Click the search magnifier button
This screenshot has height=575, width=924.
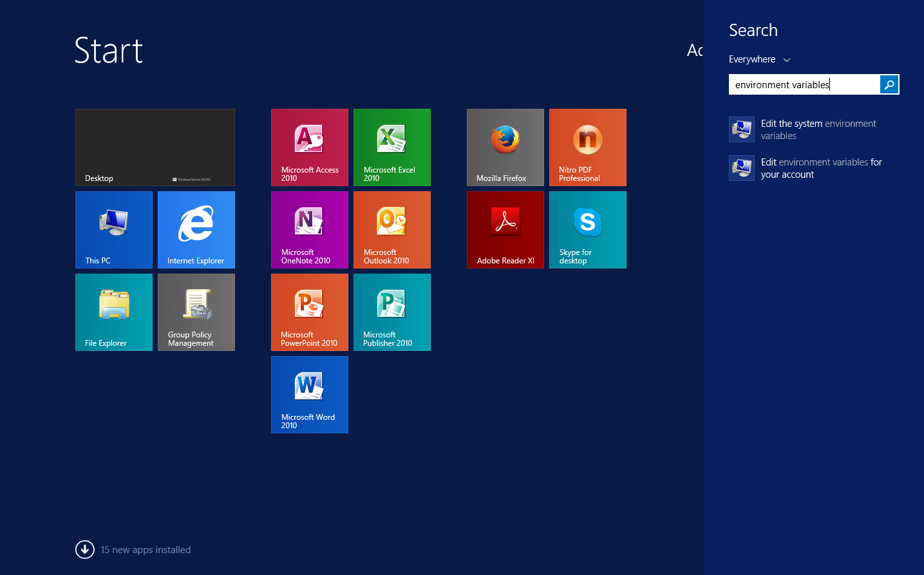click(889, 84)
